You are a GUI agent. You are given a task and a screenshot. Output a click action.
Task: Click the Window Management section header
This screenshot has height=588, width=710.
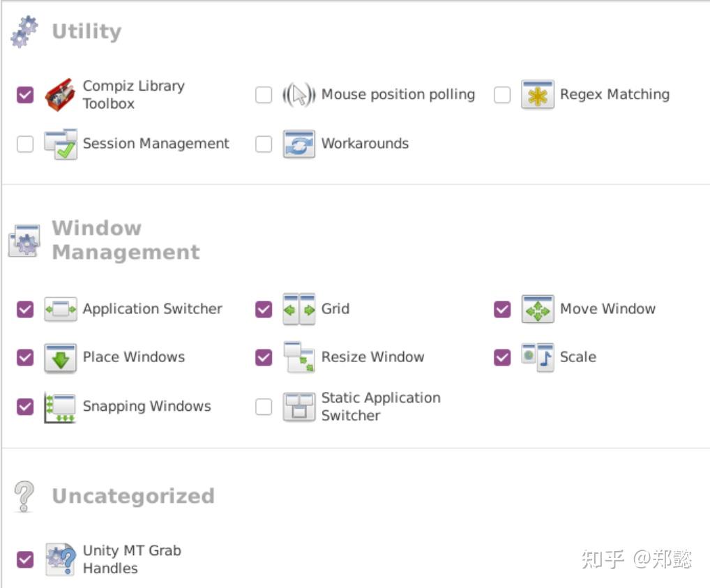tap(126, 240)
